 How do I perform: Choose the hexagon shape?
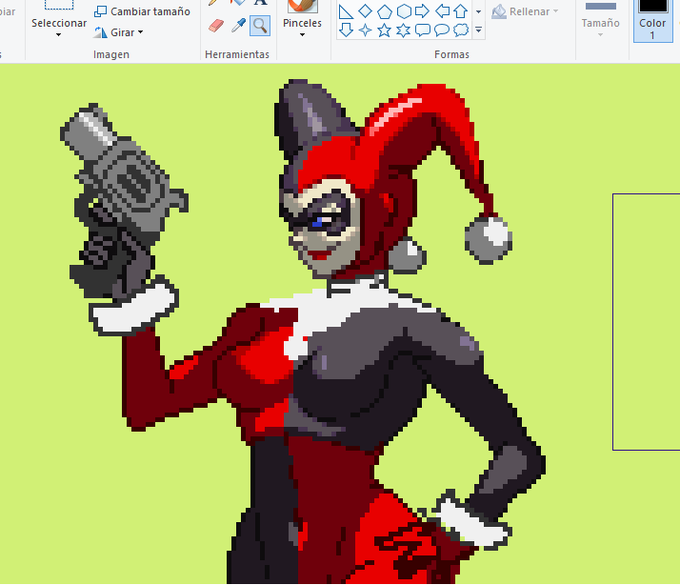click(404, 11)
